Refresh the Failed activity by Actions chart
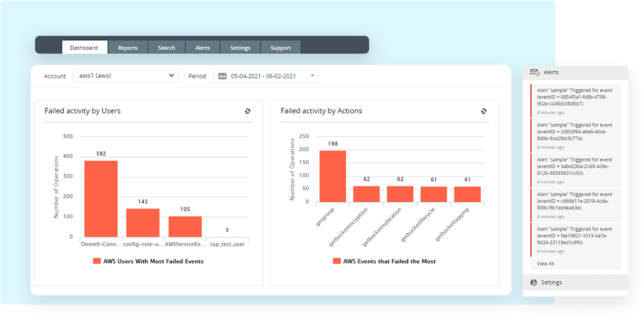The image size is (644, 319). tap(484, 111)
